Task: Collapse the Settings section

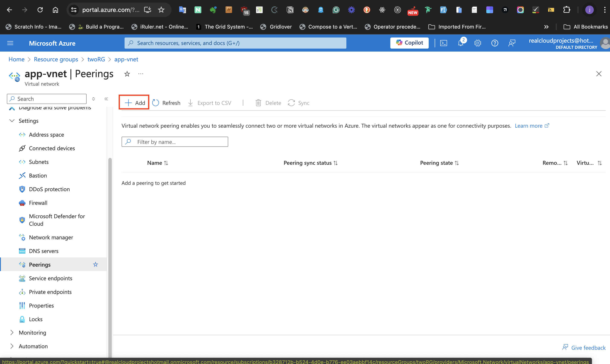Action: [x=12, y=121]
